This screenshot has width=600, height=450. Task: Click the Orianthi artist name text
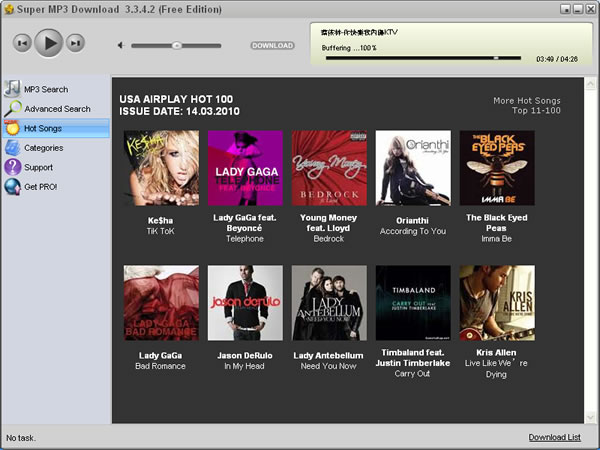[x=412, y=221]
